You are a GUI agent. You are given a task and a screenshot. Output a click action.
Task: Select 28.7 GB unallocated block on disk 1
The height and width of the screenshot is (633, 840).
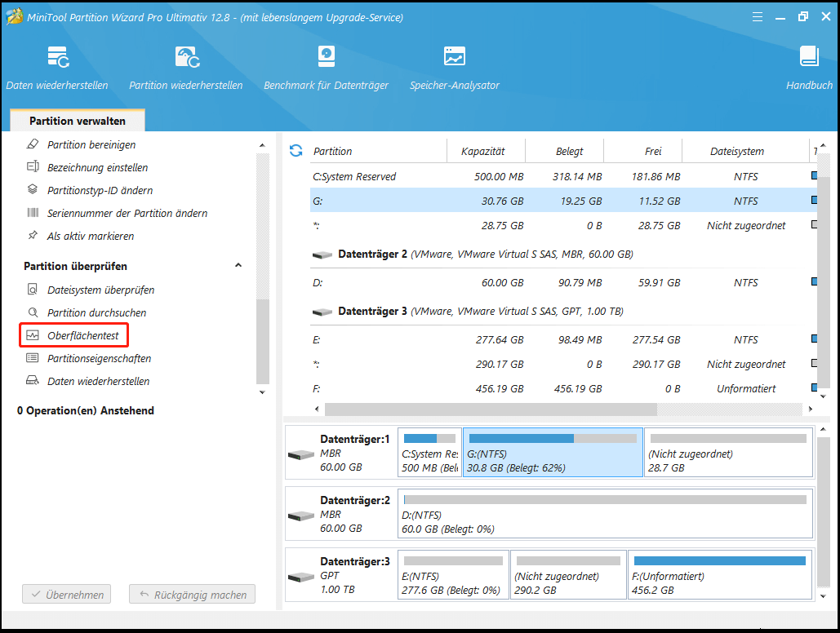pos(728,452)
